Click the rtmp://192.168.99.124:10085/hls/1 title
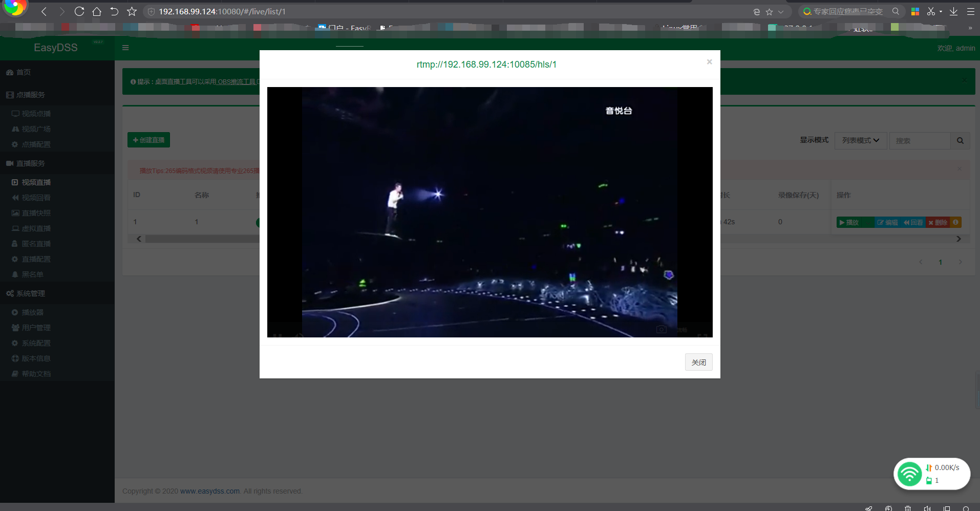The image size is (980, 511). coord(486,65)
